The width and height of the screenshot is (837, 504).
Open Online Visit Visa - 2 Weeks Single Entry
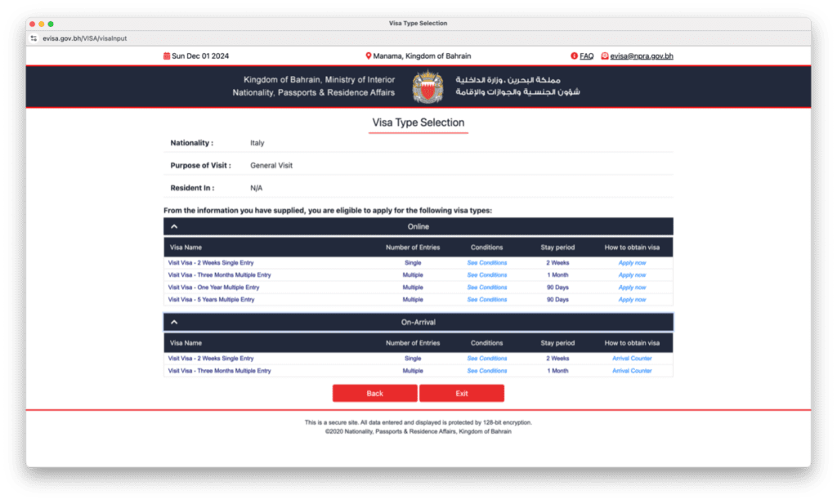211,263
